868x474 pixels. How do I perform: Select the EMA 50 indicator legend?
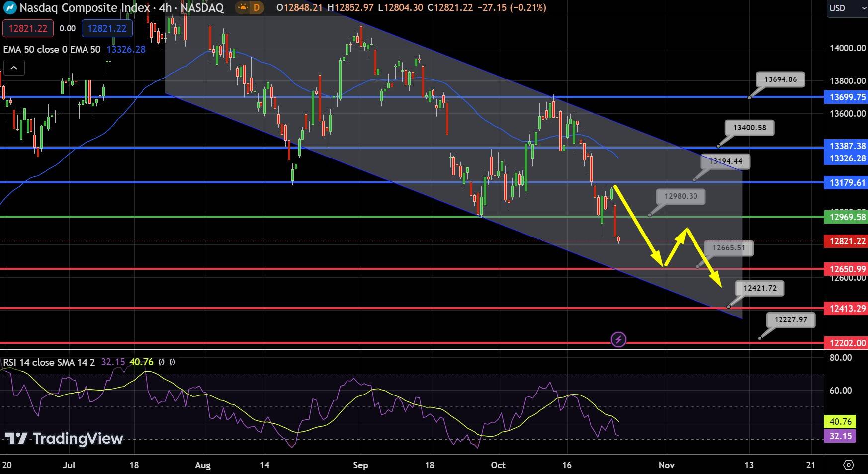[52, 49]
